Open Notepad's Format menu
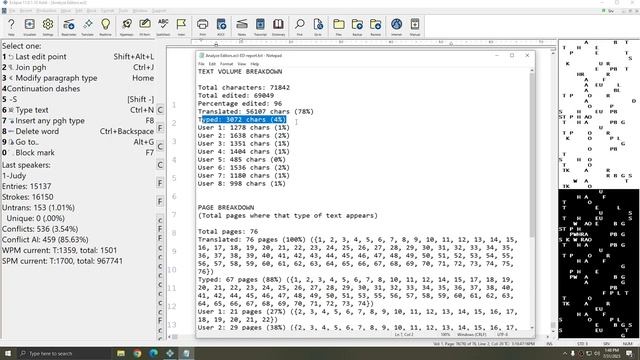This screenshot has width=640, height=360. tap(227, 64)
